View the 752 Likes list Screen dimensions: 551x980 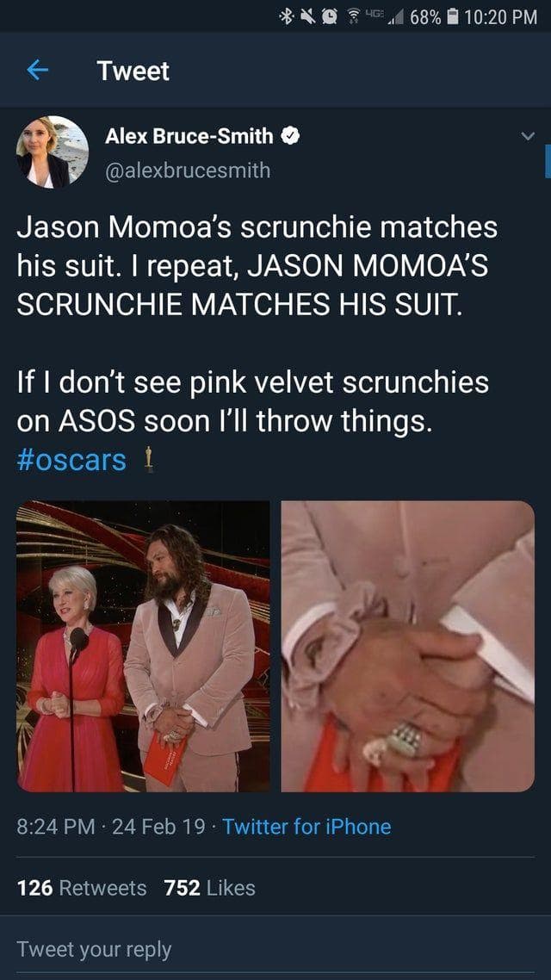point(210,888)
